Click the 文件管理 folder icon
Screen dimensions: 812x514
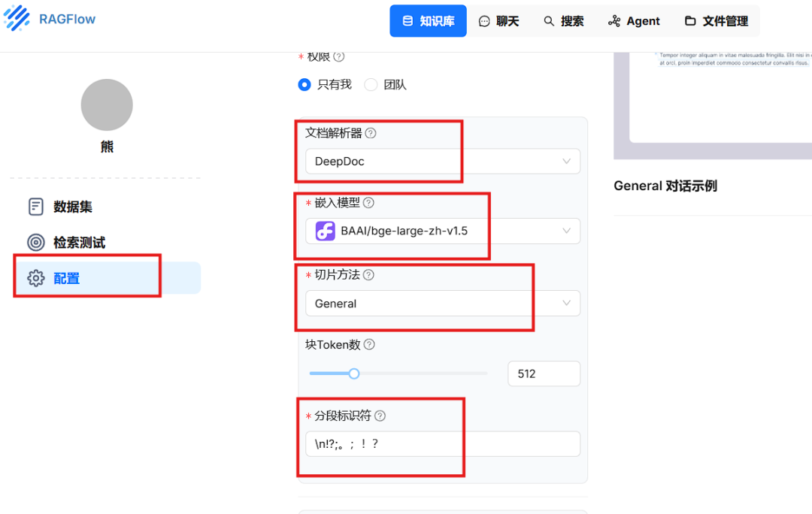(x=690, y=21)
